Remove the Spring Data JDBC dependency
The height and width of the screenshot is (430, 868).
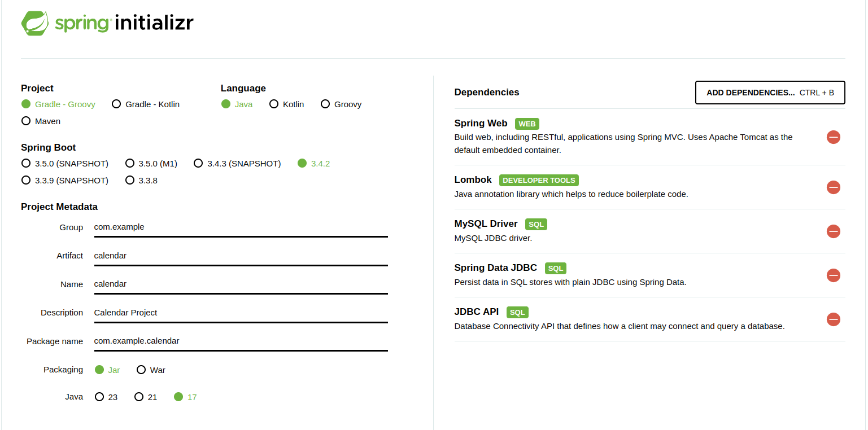(833, 275)
